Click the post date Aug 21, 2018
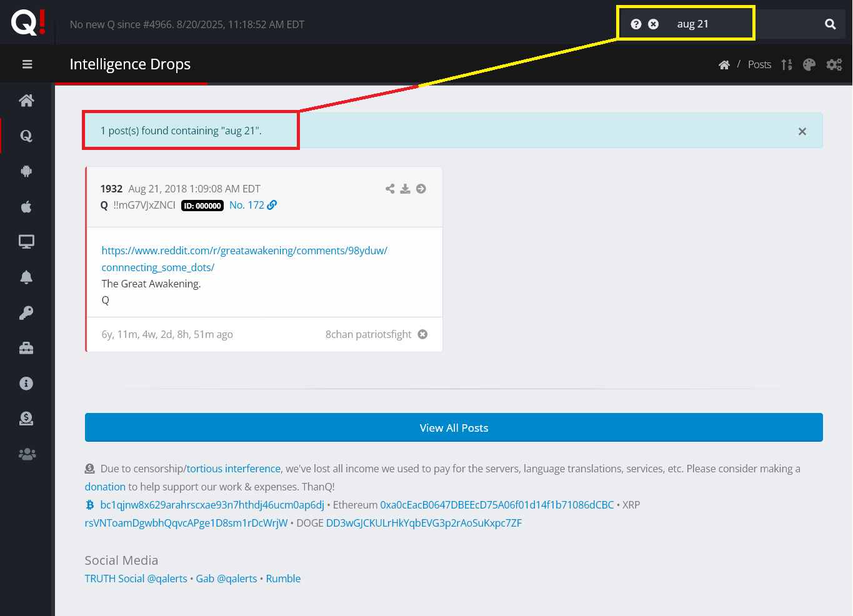This screenshot has height=616, width=853. pyautogui.click(x=194, y=189)
